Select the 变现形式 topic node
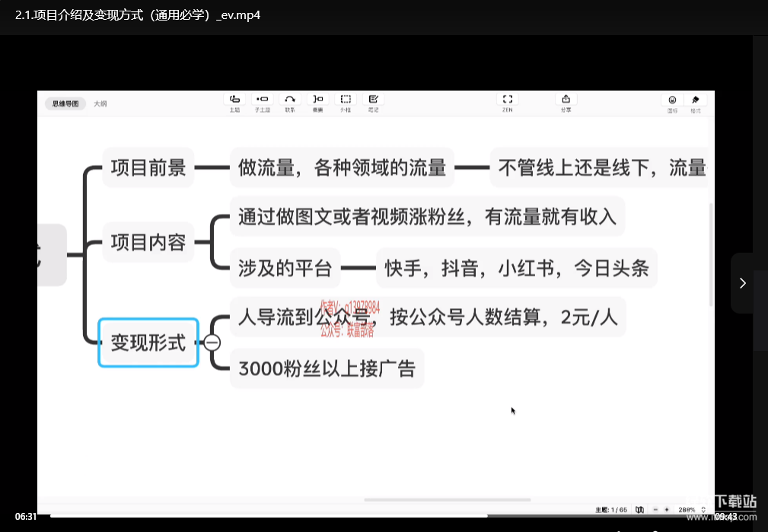Viewport: 768px width, 532px height. point(148,342)
